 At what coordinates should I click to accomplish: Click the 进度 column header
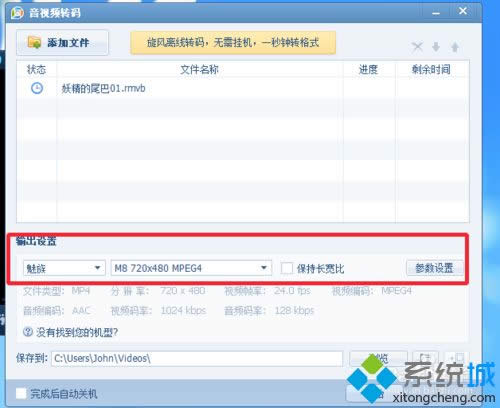pyautogui.click(x=369, y=69)
